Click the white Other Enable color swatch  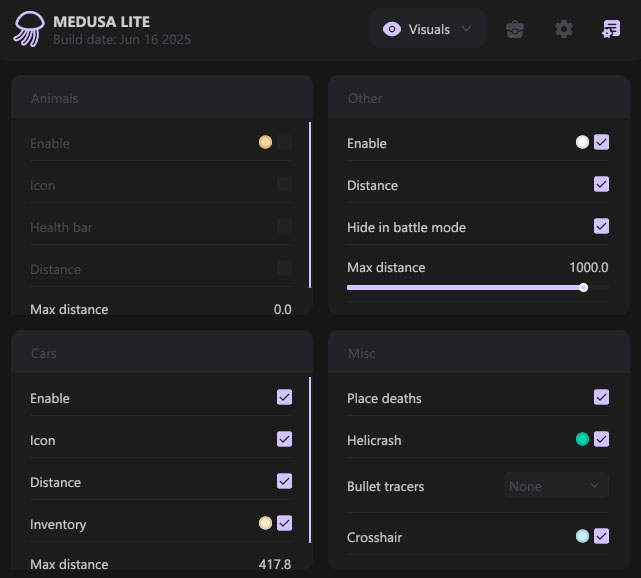click(582, 143)
